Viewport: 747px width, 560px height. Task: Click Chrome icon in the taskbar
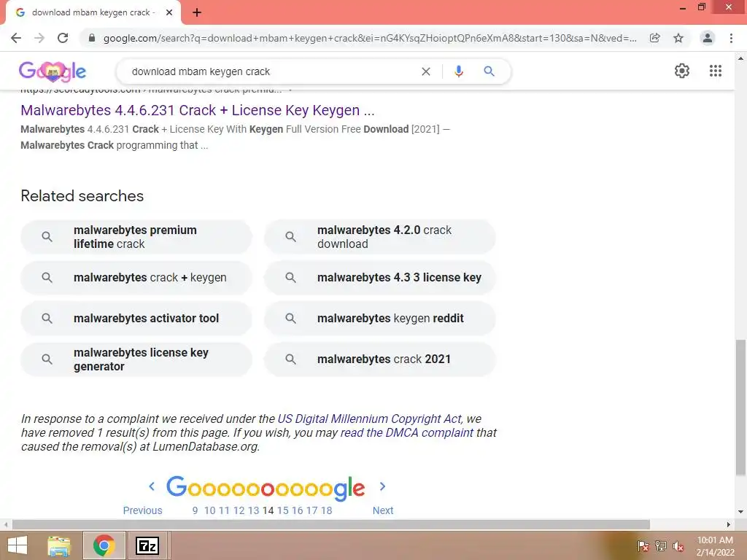(104, 545)
